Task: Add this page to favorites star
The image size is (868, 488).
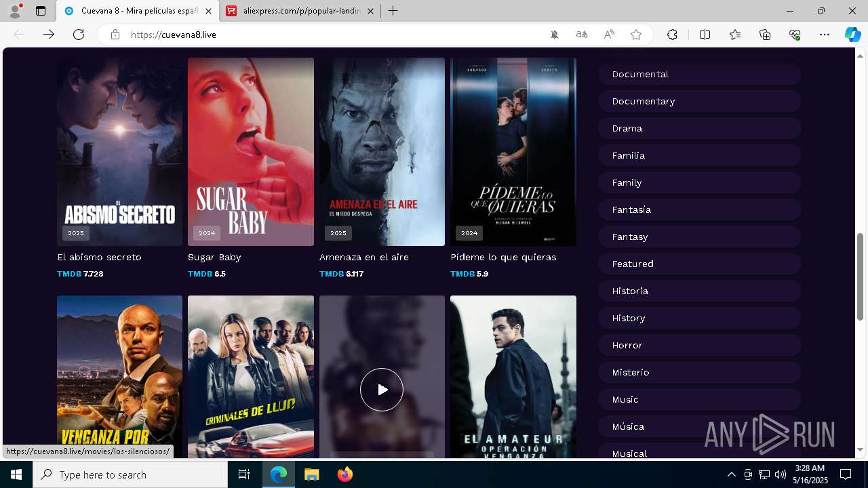Action: coord(636,35)
